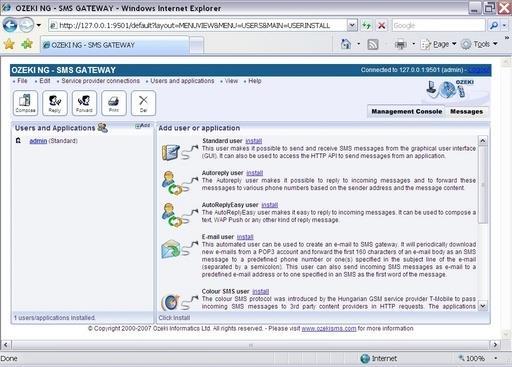
Task: Open the admin user link
Action: (x=38, y=141)
